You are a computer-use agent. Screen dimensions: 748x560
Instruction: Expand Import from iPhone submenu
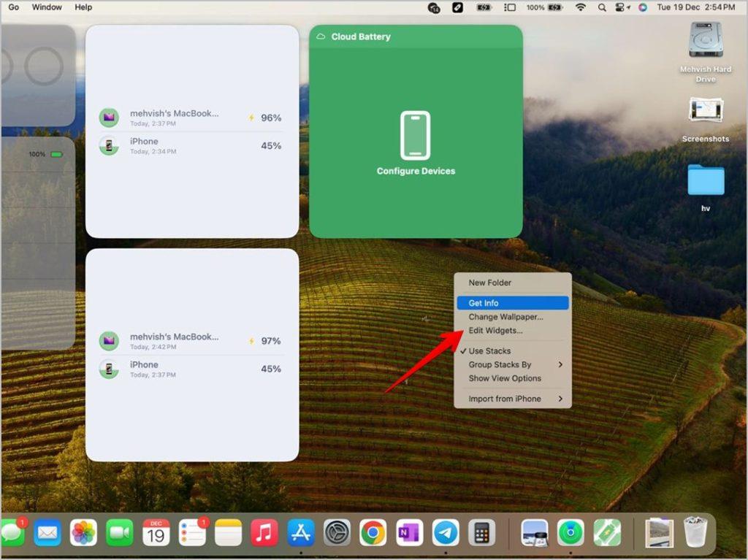coord(513,399)
